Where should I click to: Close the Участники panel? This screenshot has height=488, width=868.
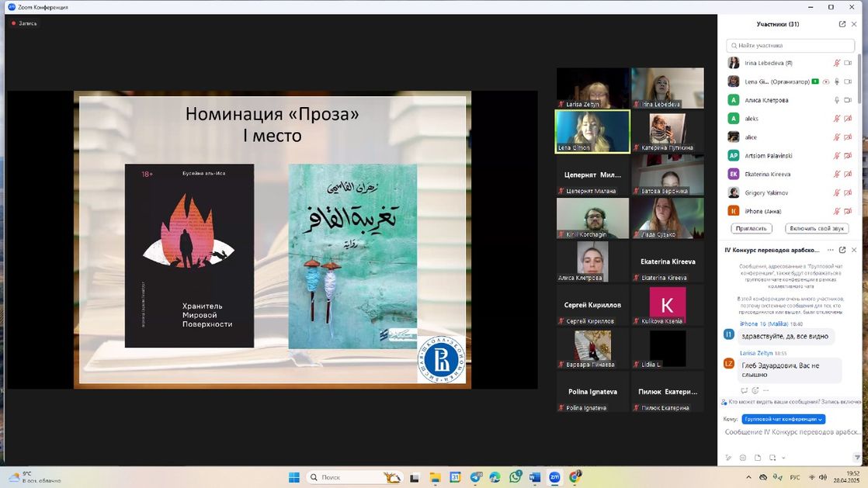(x=854, y=24)
